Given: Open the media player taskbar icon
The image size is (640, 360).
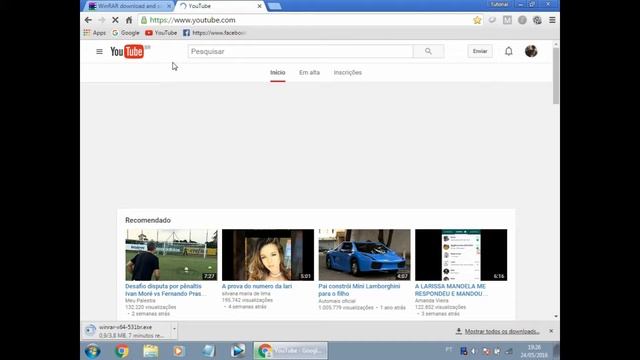Looking at the screenshot, I should pos(179,351).
